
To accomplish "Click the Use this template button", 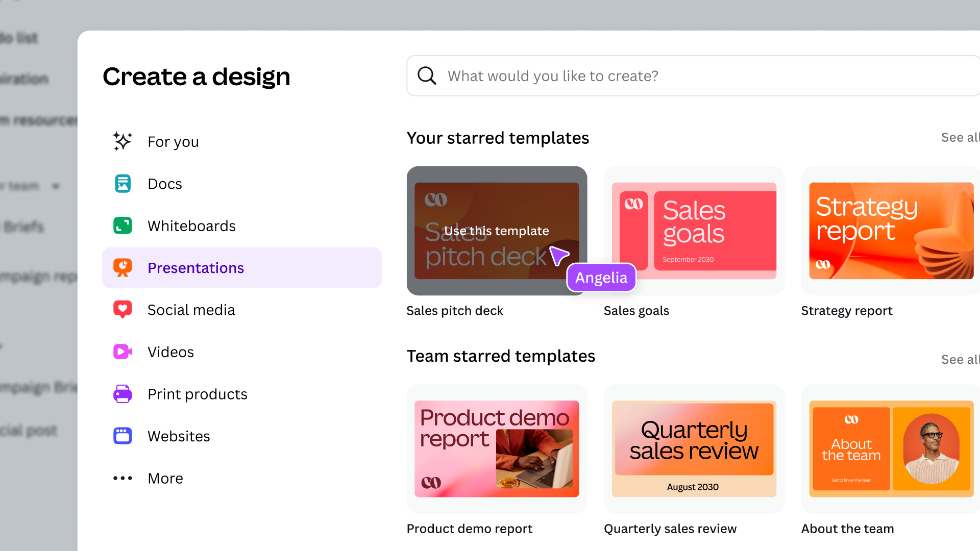I will (497, 231).
